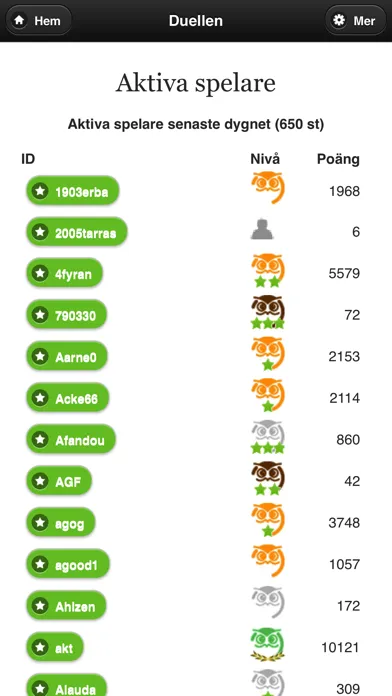This screenshot has width=392, height=696.
Task: Select the star icon on the Acke66 button
Action: (40, 398)
